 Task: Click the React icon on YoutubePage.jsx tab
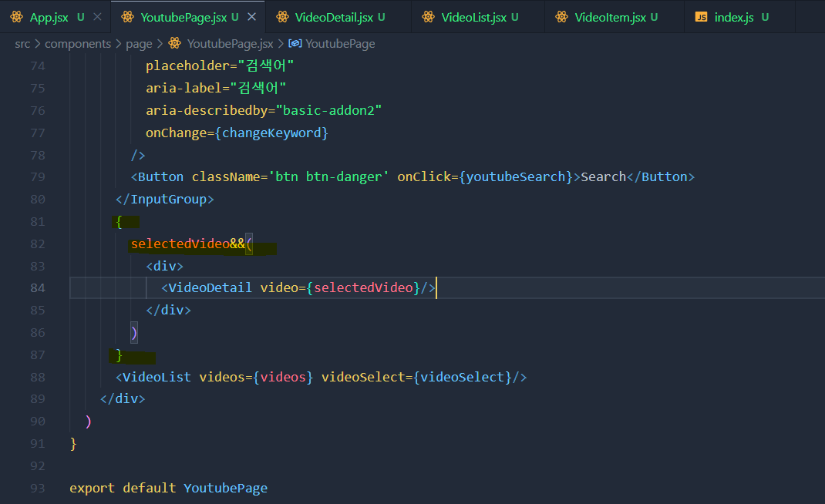tap(127, 17)
